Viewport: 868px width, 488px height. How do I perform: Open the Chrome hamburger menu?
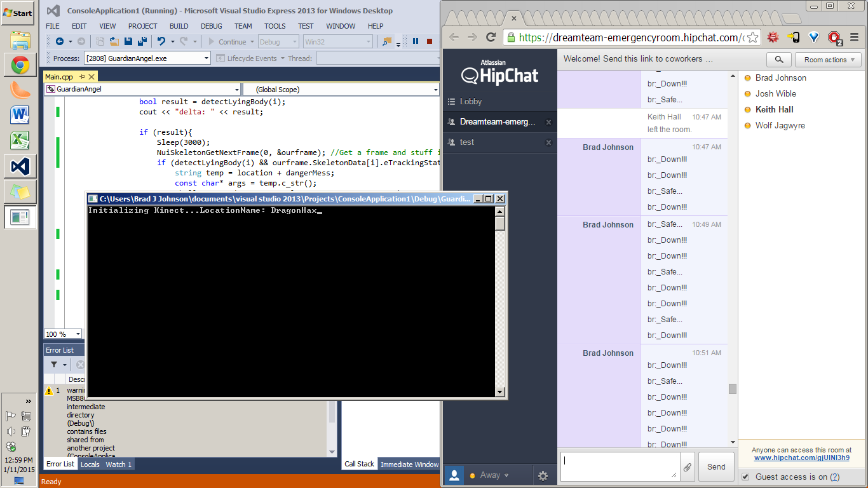tap(854, 37)
